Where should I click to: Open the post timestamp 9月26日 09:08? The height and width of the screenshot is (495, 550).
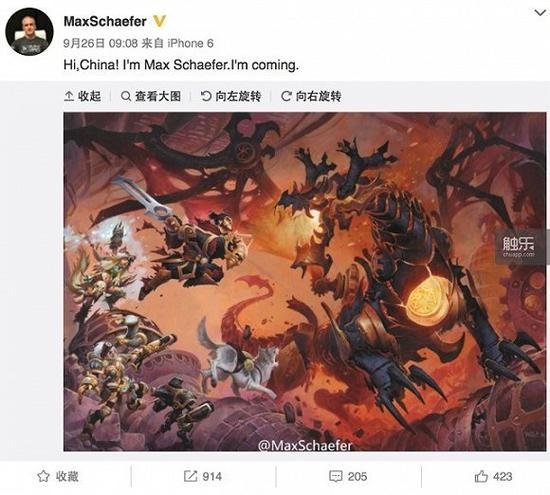(x=100, y=43)
